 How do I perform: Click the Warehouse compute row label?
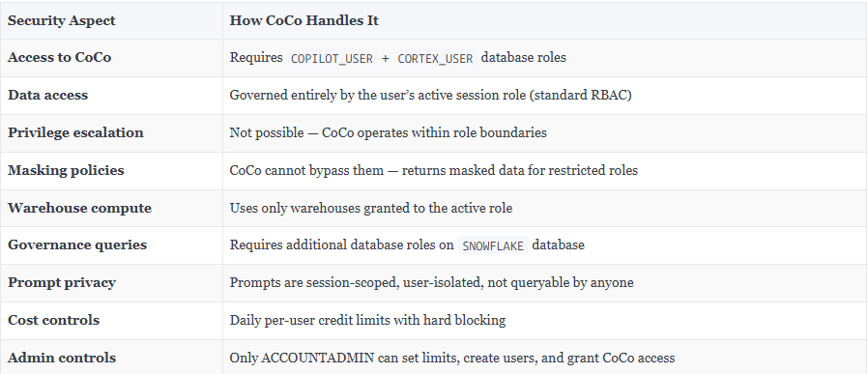79,208
